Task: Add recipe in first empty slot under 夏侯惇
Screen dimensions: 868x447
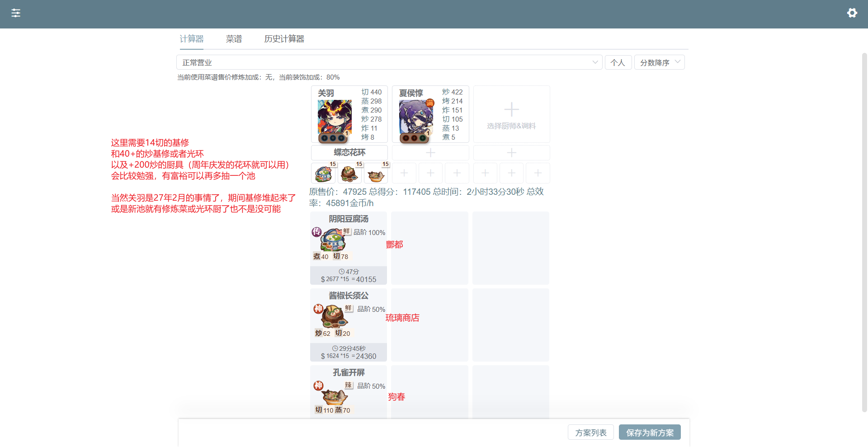Action: pyautogui.click(x=404, y=173)
